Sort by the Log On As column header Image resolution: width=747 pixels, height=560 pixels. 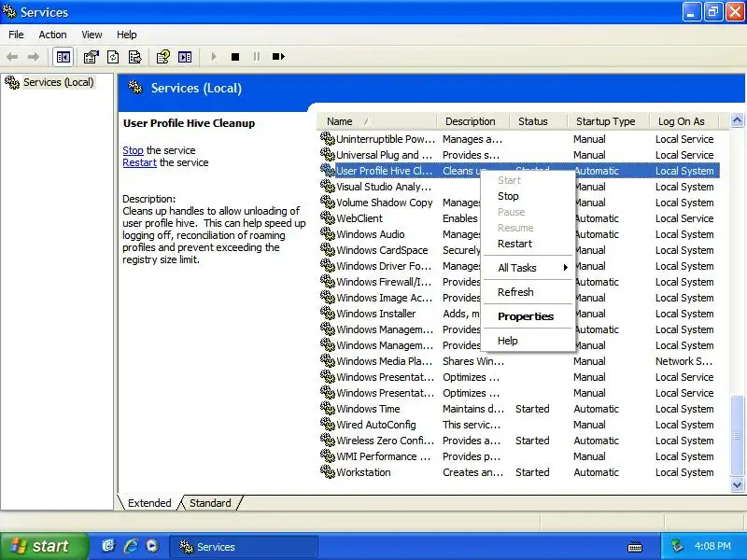[684, 121]
